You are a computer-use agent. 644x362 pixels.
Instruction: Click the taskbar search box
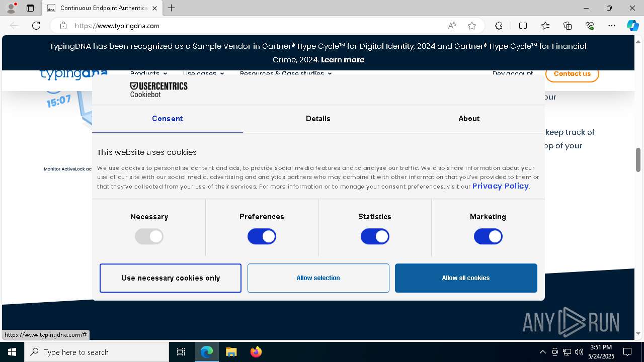click(x=97, y=352)
